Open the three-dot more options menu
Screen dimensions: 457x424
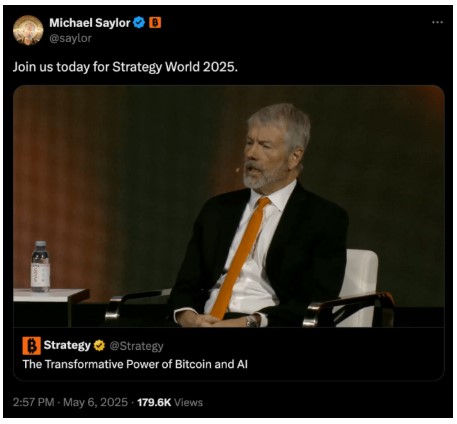pyautogui.click(x=437, y=22)
